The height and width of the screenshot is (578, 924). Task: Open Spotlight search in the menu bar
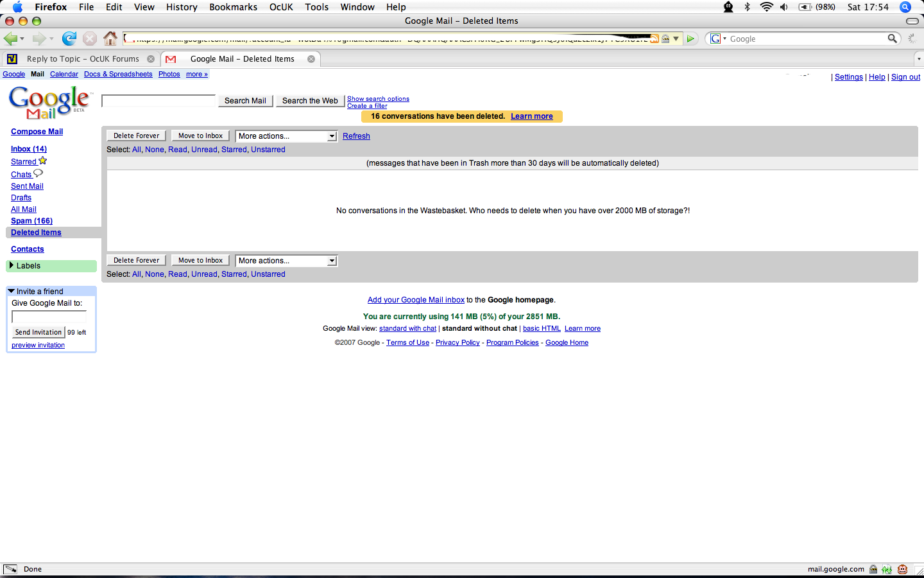(905, 7)
